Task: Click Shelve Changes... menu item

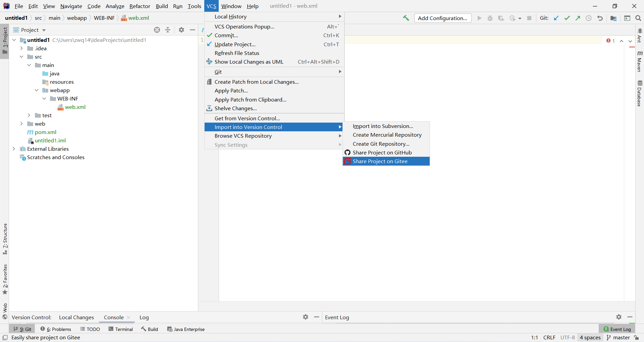Action: click(x=274, y=108)
